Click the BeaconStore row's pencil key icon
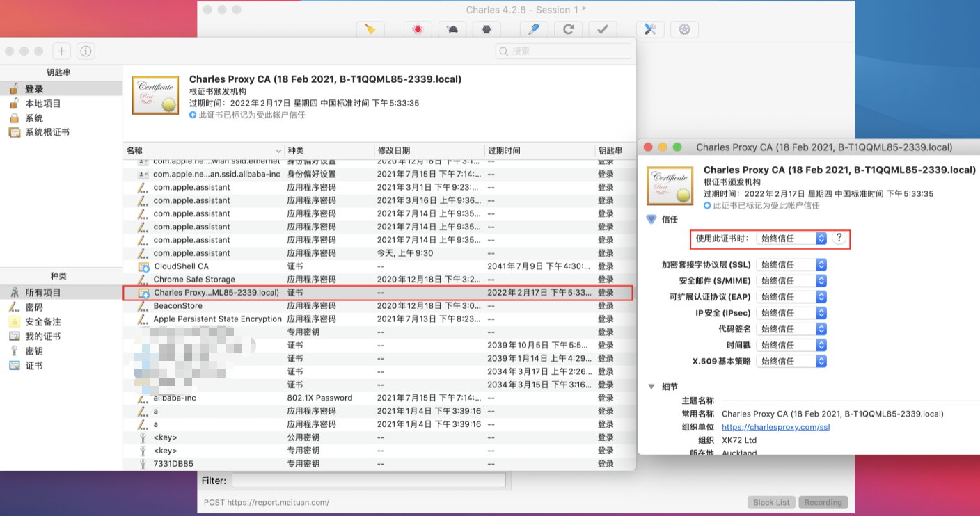Image resolution: width=980 pixels, height=516 pixels. point(143,306)
